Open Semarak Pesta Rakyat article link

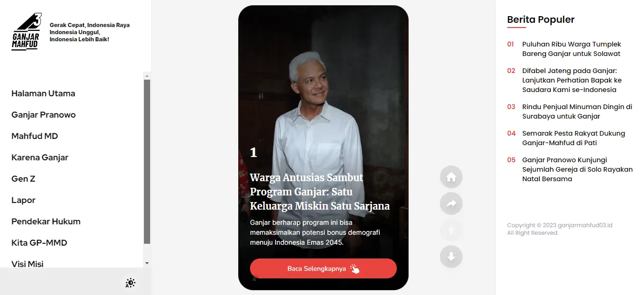point(573,138)
